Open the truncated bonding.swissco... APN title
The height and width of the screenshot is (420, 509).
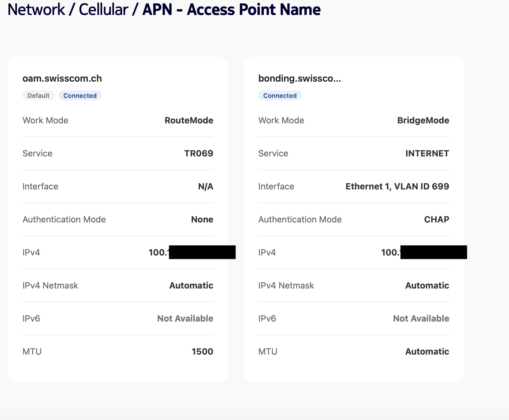coord(299,79)
